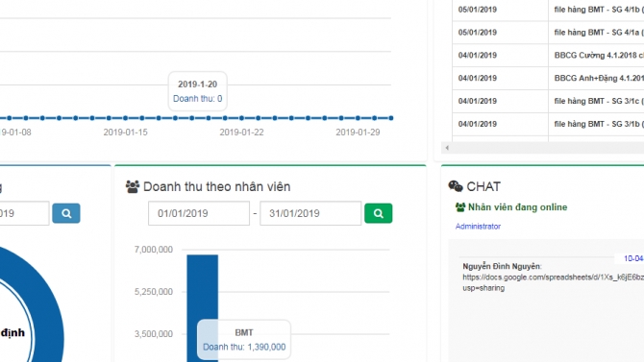This screenshot has height=362, width=644.
Task: Click the chat bubbles icon beside CHAT
Action: tap(456, 186)
